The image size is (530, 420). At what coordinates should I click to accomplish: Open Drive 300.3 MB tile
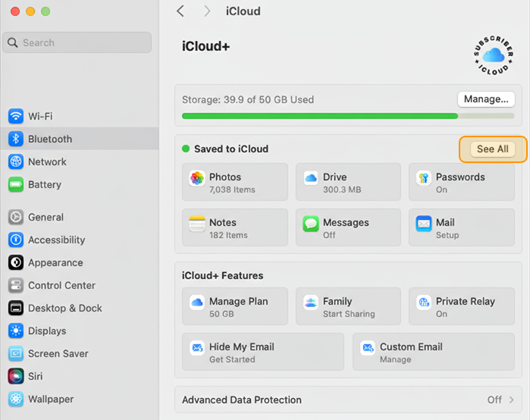click(348, 182)
